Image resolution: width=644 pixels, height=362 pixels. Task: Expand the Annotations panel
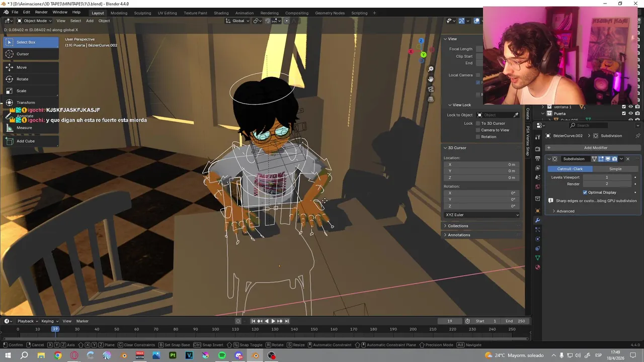tap(459, 235)
